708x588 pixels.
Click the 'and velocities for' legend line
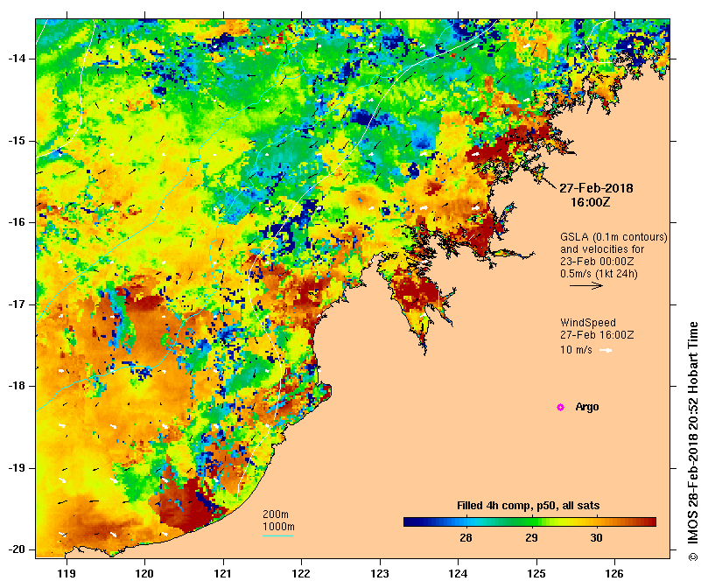point(602,248)
